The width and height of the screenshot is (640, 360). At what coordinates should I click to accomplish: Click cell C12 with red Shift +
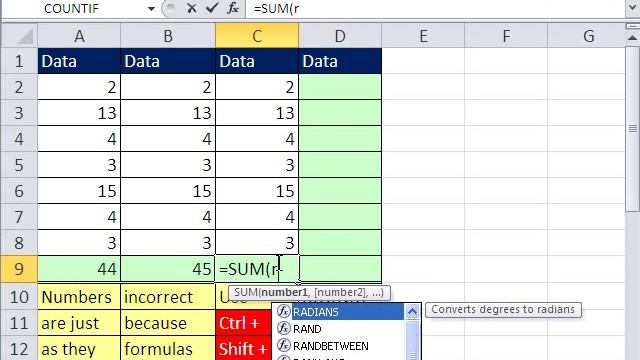(x=244, y=349)
